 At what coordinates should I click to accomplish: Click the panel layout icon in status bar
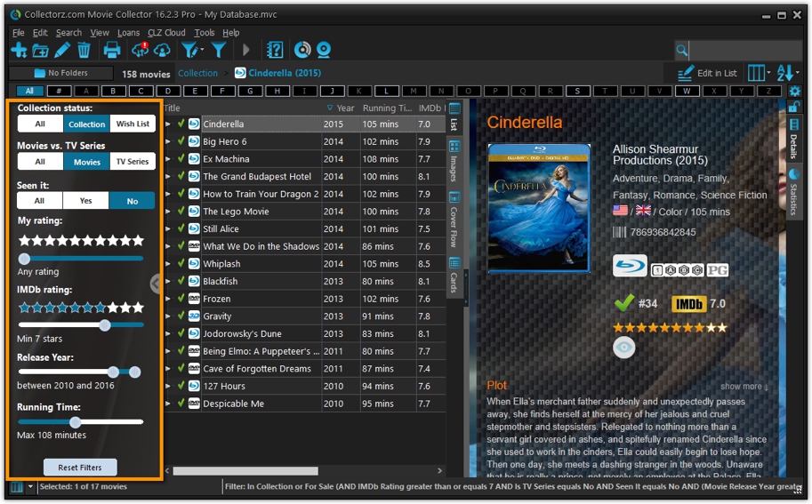click(x=17, y=487)
